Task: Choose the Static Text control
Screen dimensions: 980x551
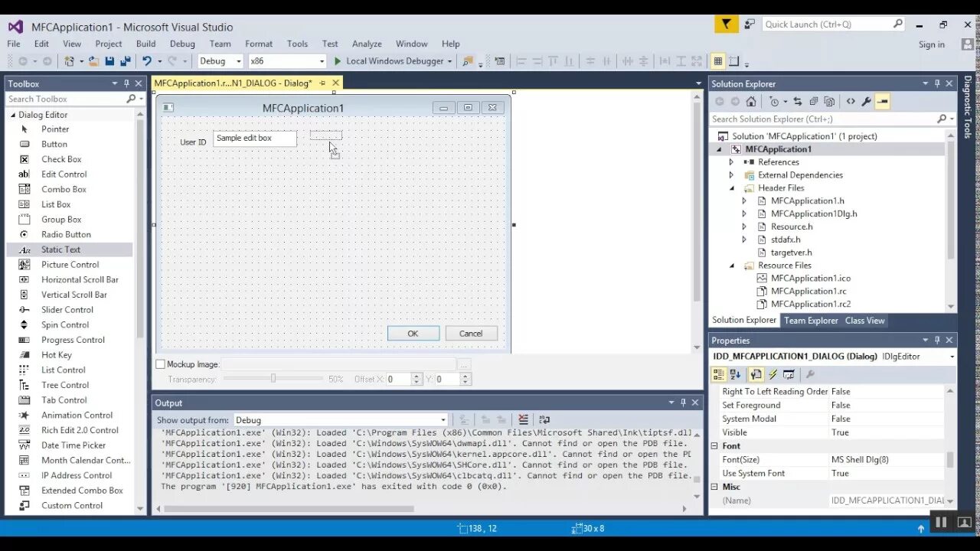Action: pyautogui.click(x=60, y=249)
